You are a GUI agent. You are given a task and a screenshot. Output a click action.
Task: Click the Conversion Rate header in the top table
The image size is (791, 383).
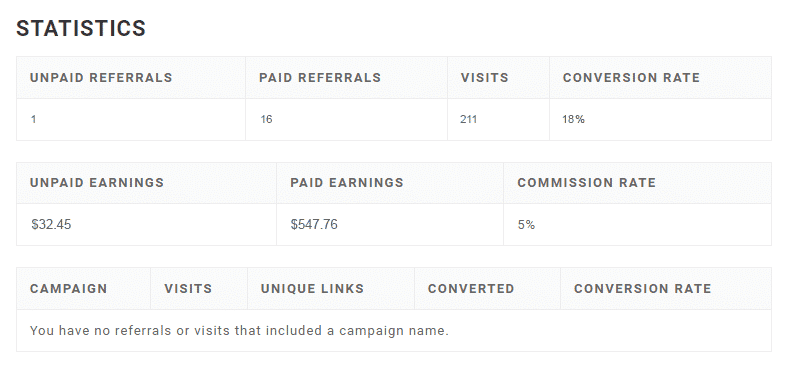pos(631,78)
